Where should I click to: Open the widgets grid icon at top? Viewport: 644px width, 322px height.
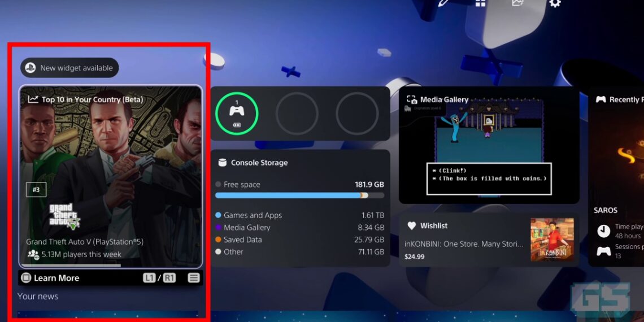coord(481,3)
